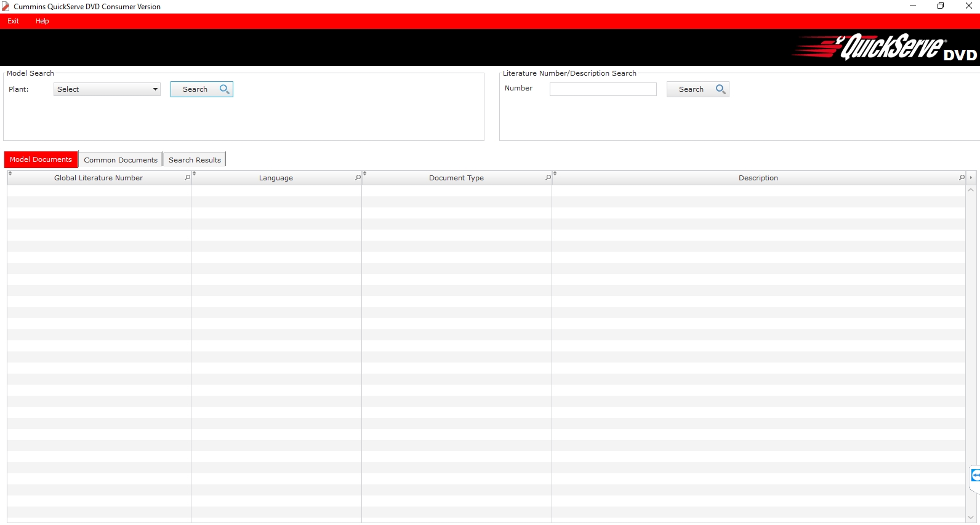Restore down the QuickServe DVD window
Screen dimensions: 980x525
tap(941, 6)
